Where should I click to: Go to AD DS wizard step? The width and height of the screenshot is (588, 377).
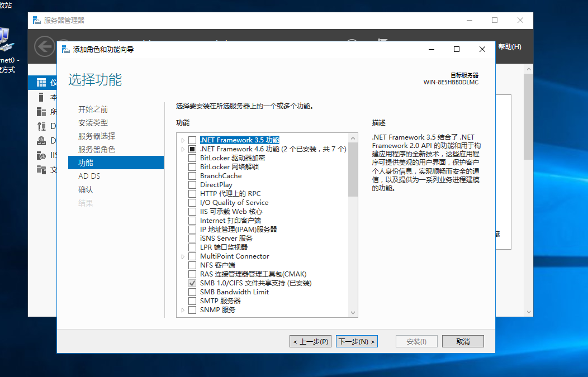(x=89, y=176)
